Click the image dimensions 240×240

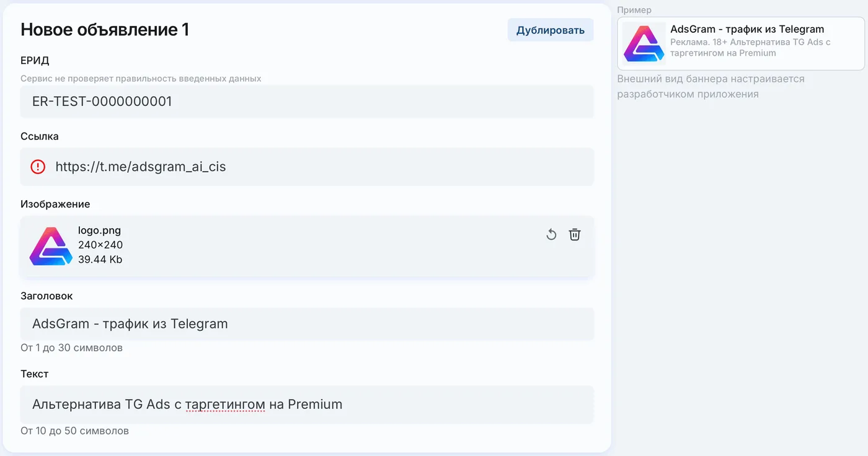100,245
